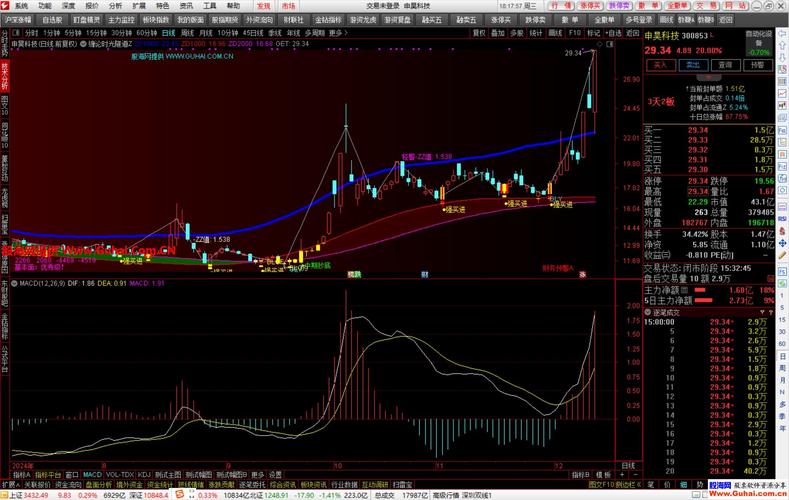The width and height of the screenshot is (789, 500).
Task: Open the 逐笔成交 filter dropdown arrow
Action: 762,312
